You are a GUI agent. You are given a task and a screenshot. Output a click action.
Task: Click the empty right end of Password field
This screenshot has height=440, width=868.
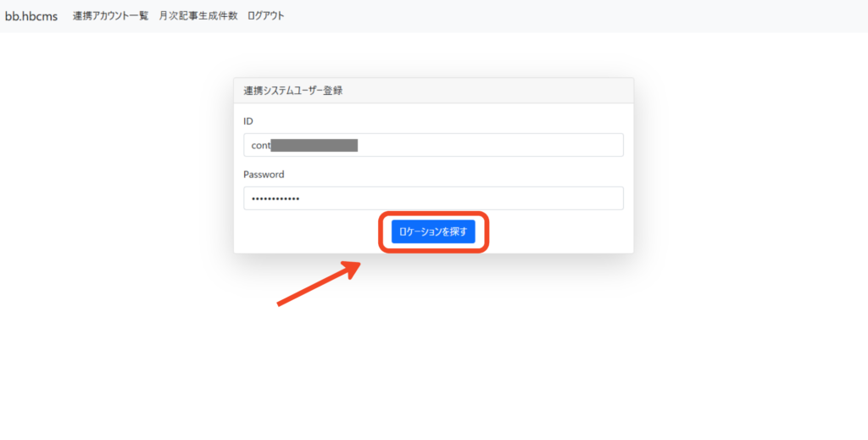[593, 198]
